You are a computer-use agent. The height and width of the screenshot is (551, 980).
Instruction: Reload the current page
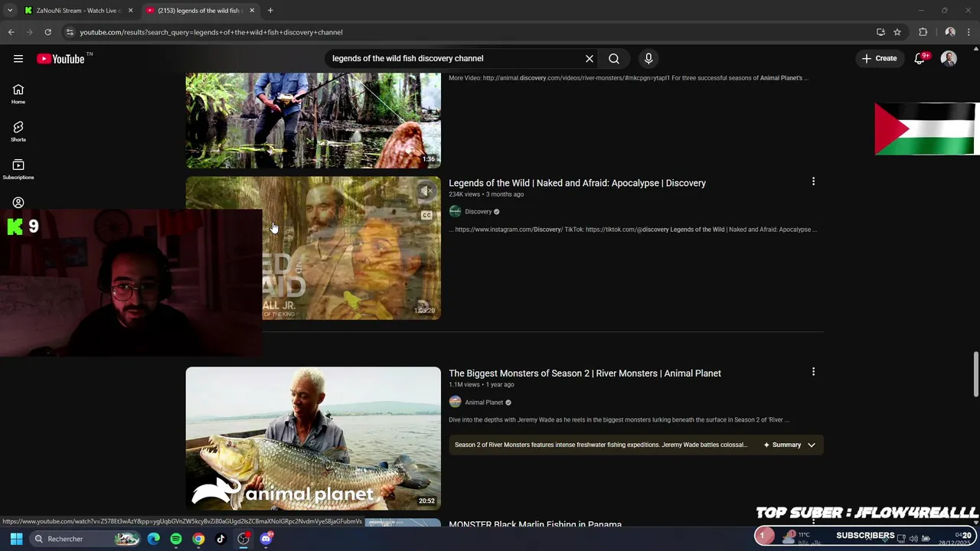point(47,32)
